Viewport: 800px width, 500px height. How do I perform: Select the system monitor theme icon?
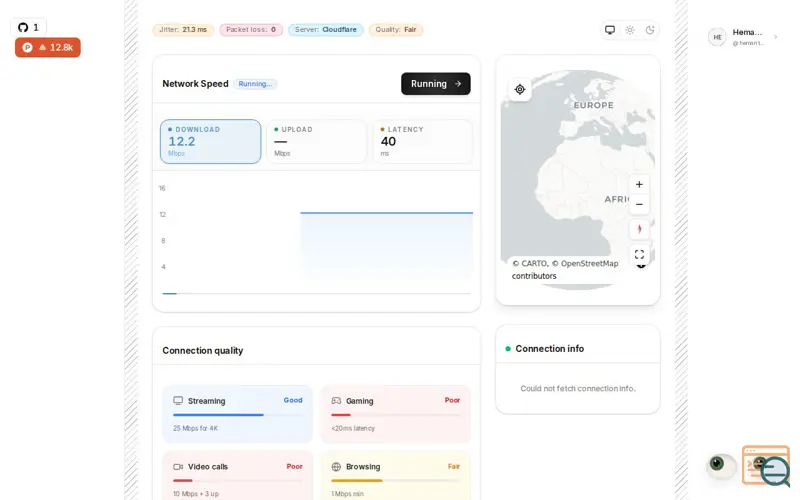pyautogui.click(x=610, y=30)
